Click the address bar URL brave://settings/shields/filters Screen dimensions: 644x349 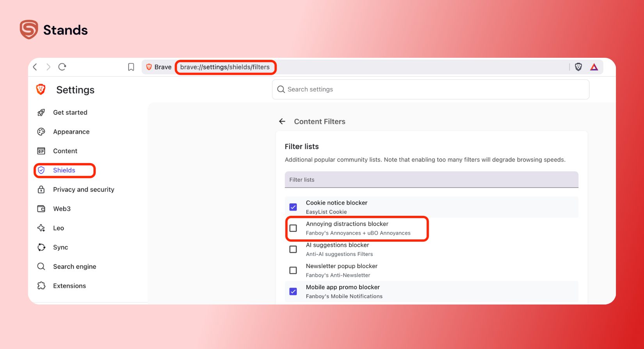(225, 67)
